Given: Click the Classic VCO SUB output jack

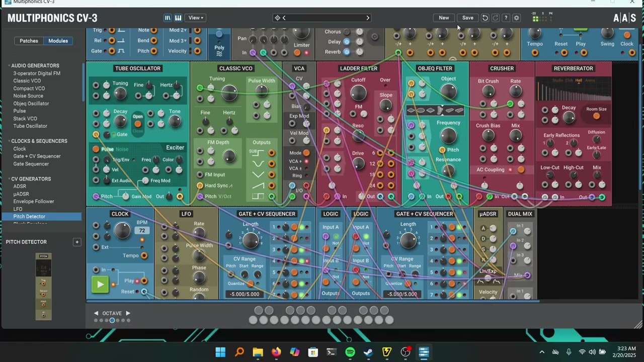Looking at the screenshot, I should pos(272,153).
